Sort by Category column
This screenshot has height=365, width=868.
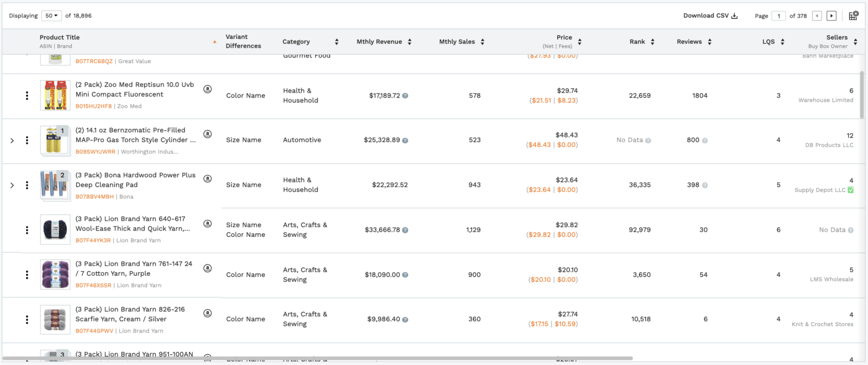click(337, 42)
